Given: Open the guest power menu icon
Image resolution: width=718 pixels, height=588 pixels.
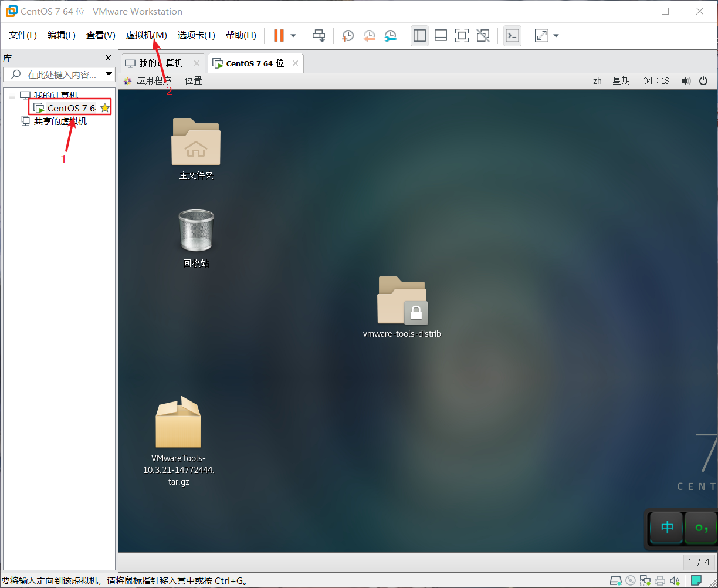Looking at the screenshot, I should (704, 81).
